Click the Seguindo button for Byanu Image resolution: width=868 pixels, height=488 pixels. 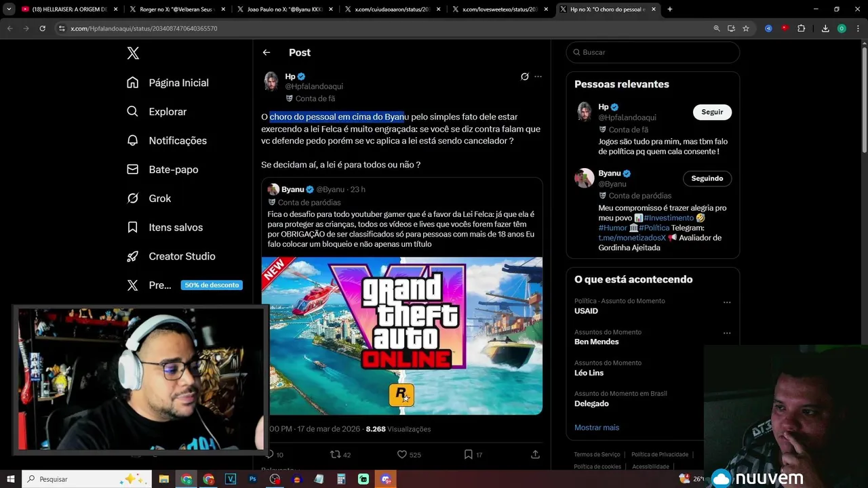tap(707, 178)
